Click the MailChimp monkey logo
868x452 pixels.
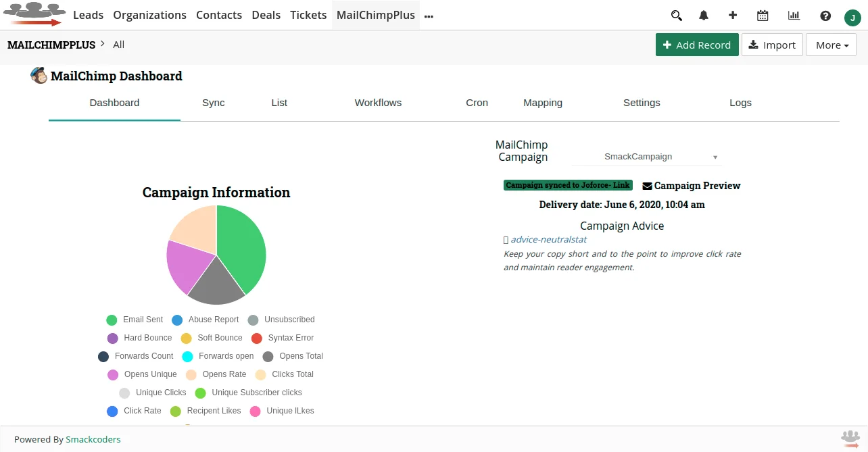[39, 75]
